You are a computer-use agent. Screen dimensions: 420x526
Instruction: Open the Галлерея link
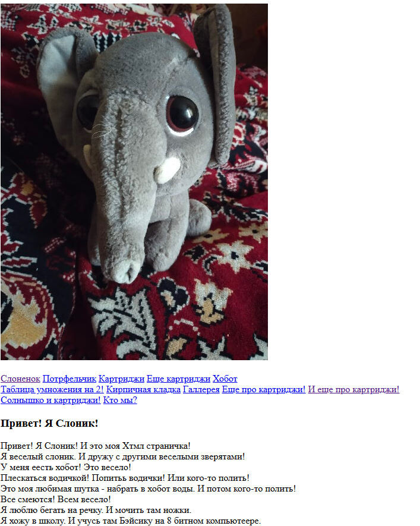(201, 389)
